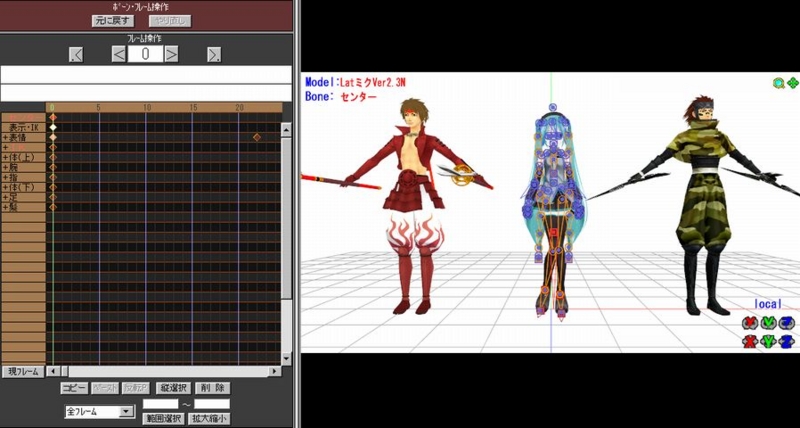Click the horizontal timeline scrollbar thumb

point(64,371)
